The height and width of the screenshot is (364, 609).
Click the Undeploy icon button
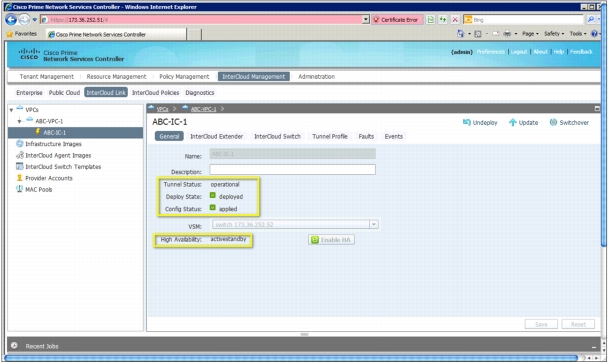(x=466, y=122)
